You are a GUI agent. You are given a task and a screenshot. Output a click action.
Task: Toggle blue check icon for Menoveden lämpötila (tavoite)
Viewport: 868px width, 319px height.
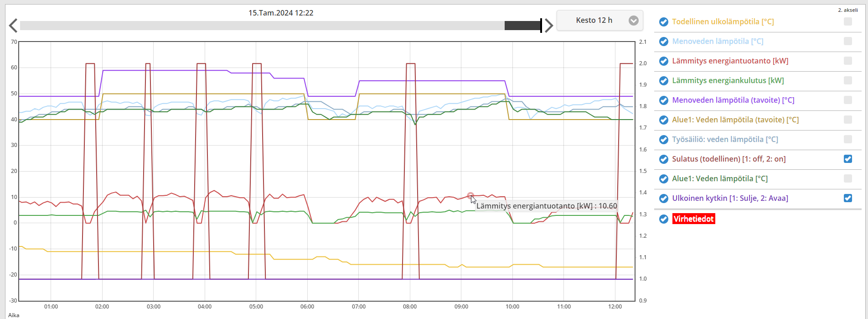point(664,100)
